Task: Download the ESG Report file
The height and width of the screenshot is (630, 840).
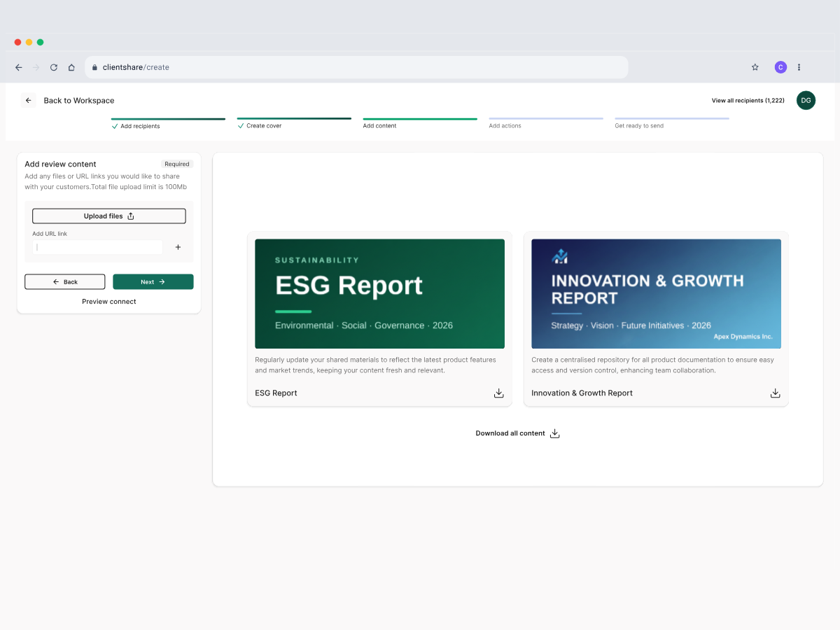Action: pos(499,393)
